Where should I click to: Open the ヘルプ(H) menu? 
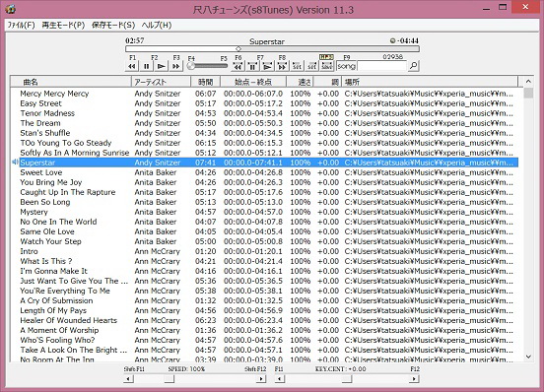157,25
